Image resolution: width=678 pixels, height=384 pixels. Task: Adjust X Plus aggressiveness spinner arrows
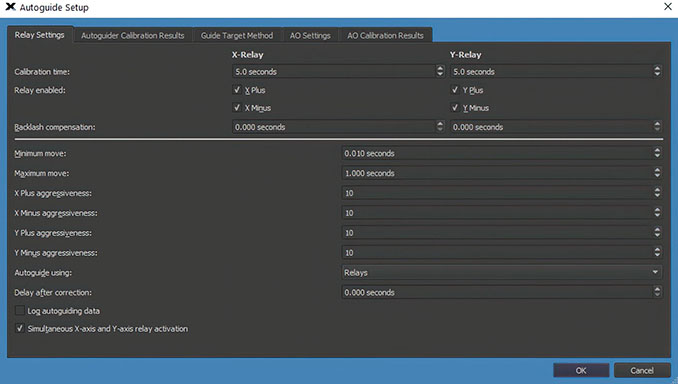[x=657, y=192]
